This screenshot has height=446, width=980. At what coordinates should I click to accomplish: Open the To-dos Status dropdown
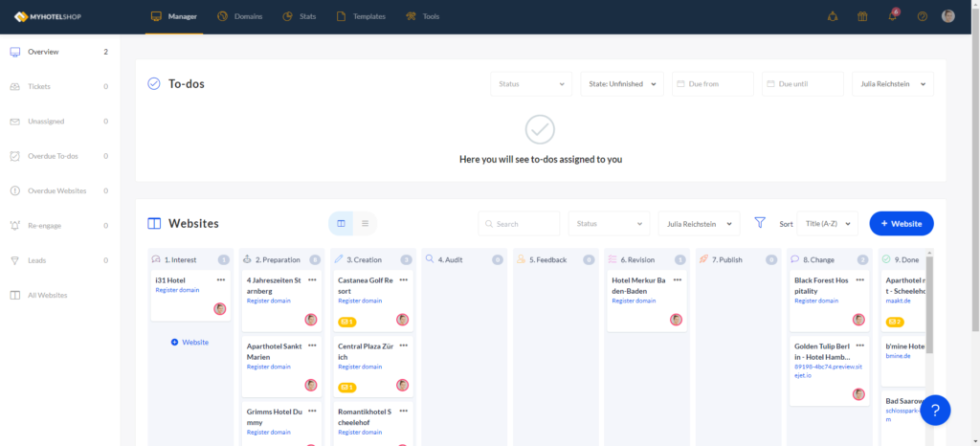[x=531, y=84]
